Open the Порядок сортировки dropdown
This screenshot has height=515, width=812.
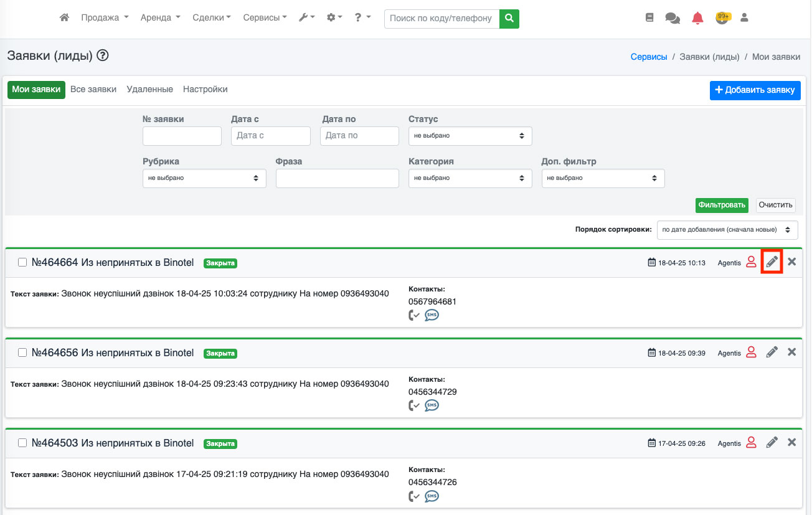[x=727, y=230]
